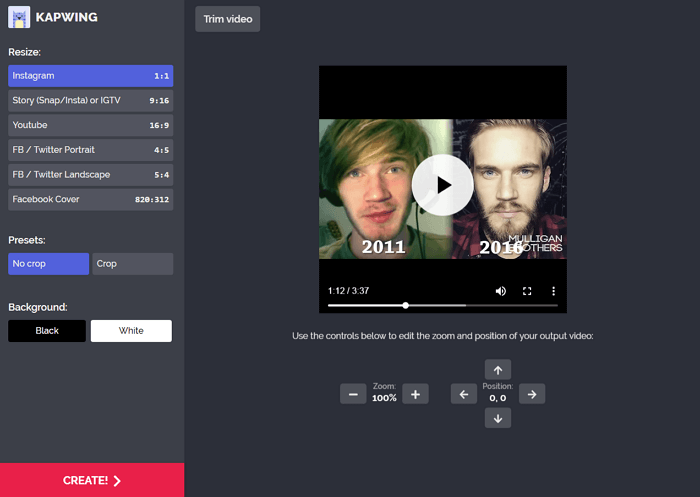
Task: Mute the video with the speaker icon
Action: (x=501, y=291)
